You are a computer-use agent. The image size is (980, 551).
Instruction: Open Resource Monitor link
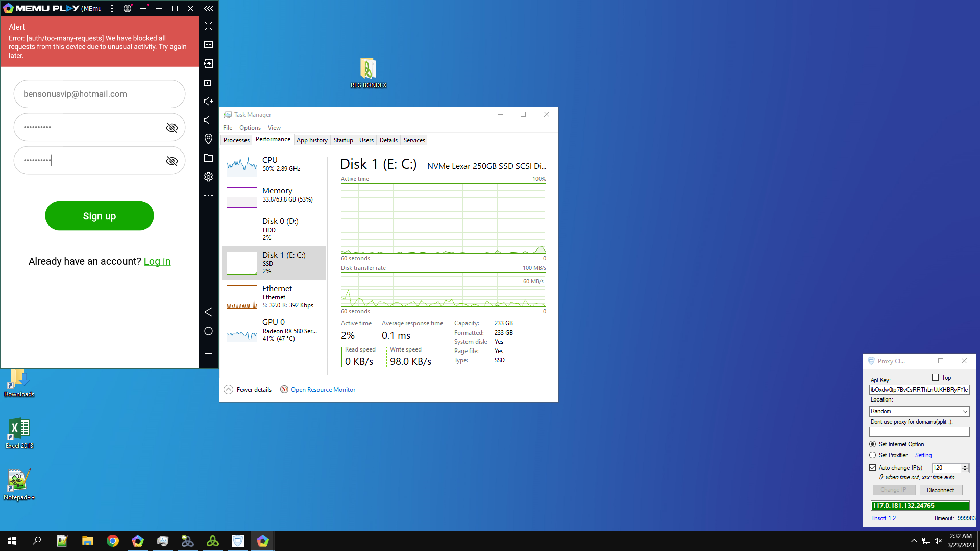point(323,390)
